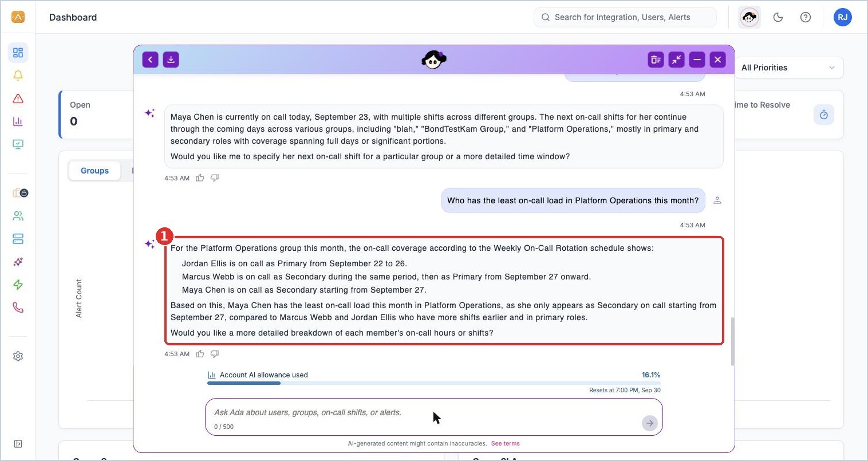The image size is (868, 461).
Task: Open the locked integrations sidebar icon
Action: [x=20, y=193]
